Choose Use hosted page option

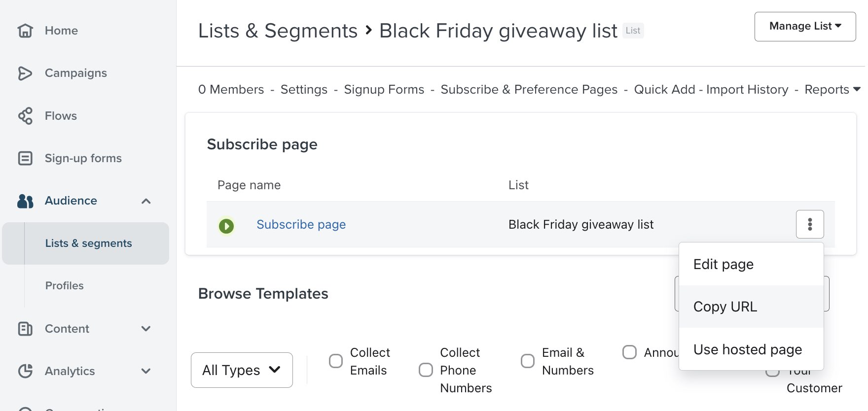(x=747, y=349)
